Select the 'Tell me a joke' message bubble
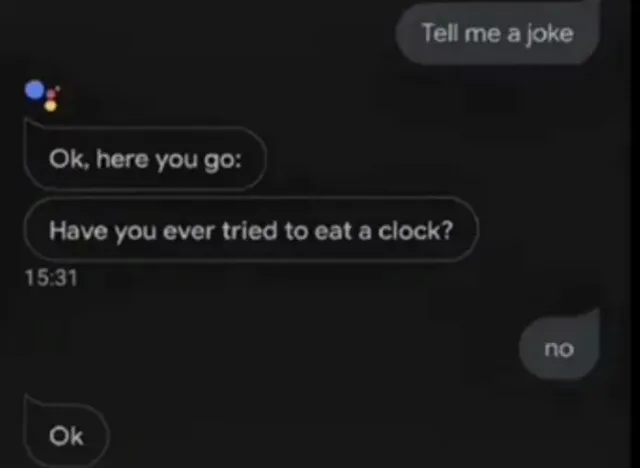The image size is (640, 468). (x=498, y=33)
